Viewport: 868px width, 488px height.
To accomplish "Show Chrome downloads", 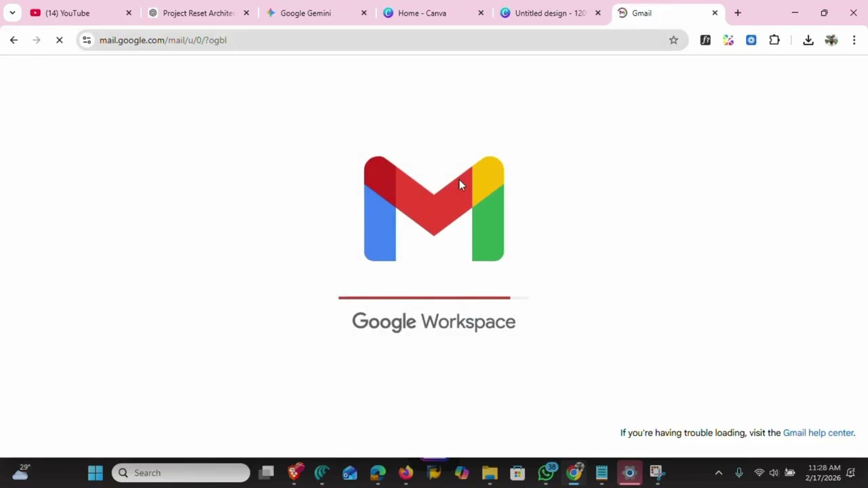I will pyautogui.click(x=808, y=40).
